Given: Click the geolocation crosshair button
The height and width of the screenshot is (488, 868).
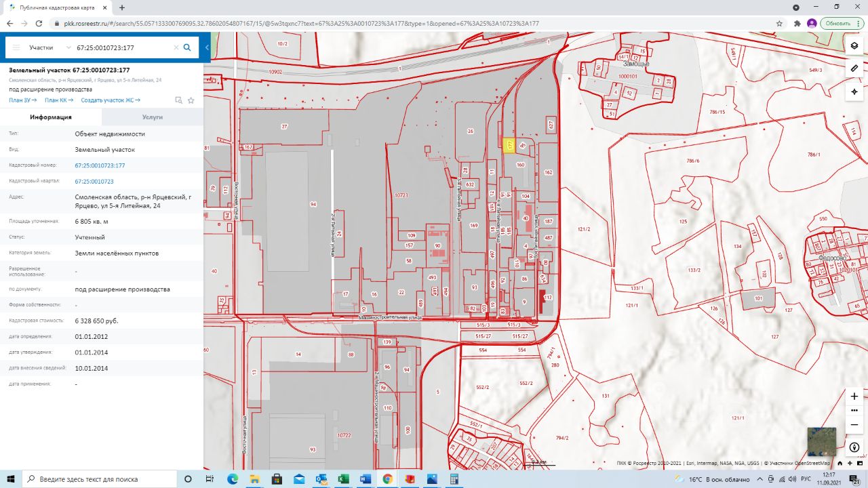Looking at the screenshot, I should (854, 91).
